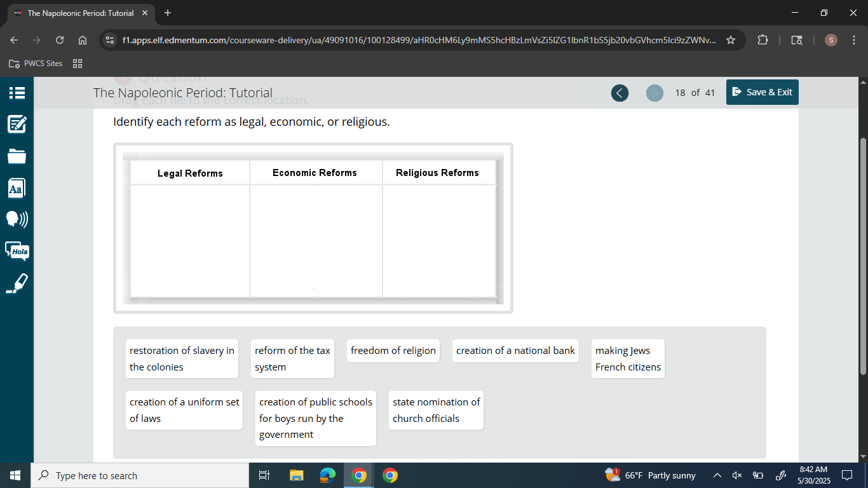The image size is (868, 488).
Task: Select The Napoleonic Period: Tutorial tab
Action: click(80, 13)
